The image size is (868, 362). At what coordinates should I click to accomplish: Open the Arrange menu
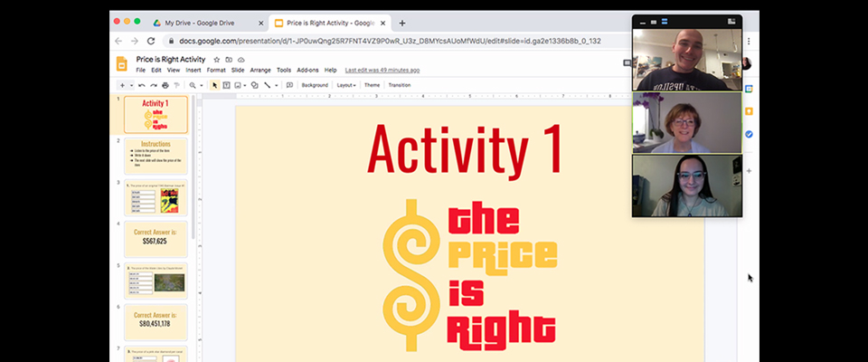pyautogui.click(x=260, y=71)
